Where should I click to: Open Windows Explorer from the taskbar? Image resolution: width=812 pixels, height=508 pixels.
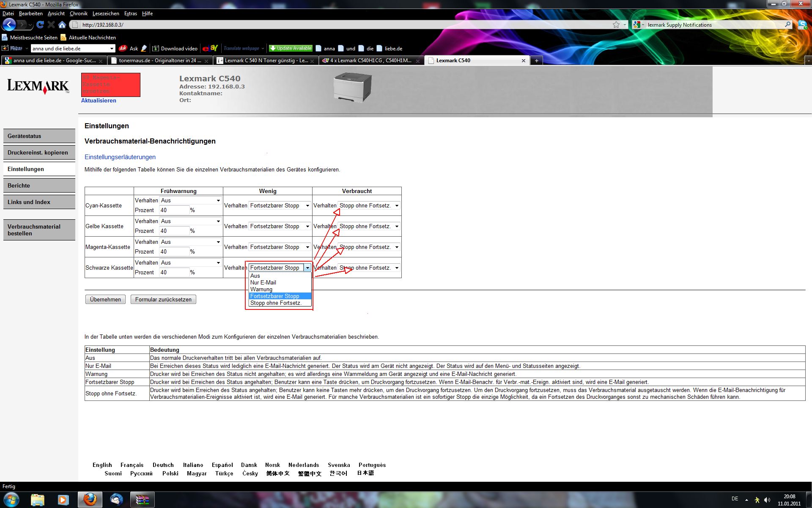coord(37,500)
